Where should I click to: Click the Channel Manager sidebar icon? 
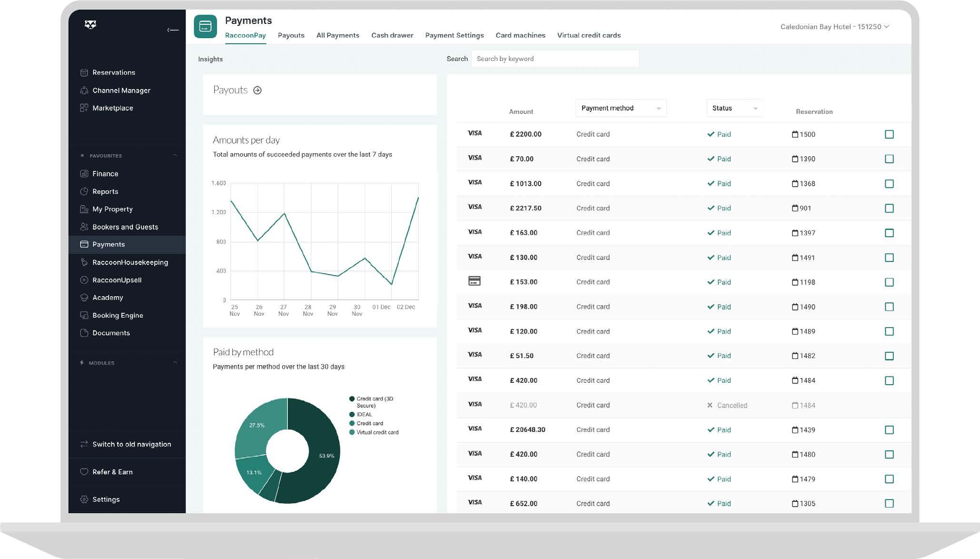[x=84, y=90]
